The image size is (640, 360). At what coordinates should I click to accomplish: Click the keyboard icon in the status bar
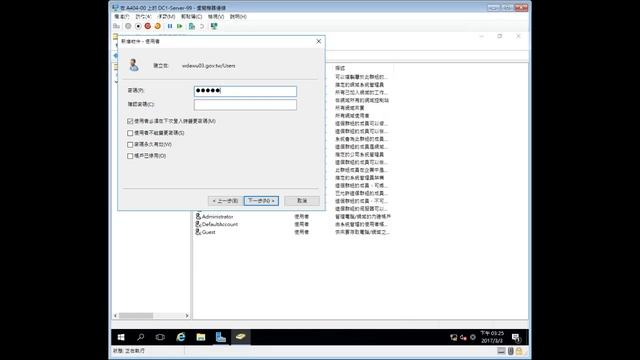pyautogui.click(x=501, y=351)
